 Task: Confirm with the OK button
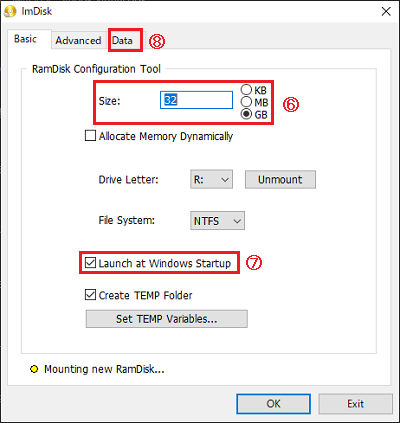(274, 404)
